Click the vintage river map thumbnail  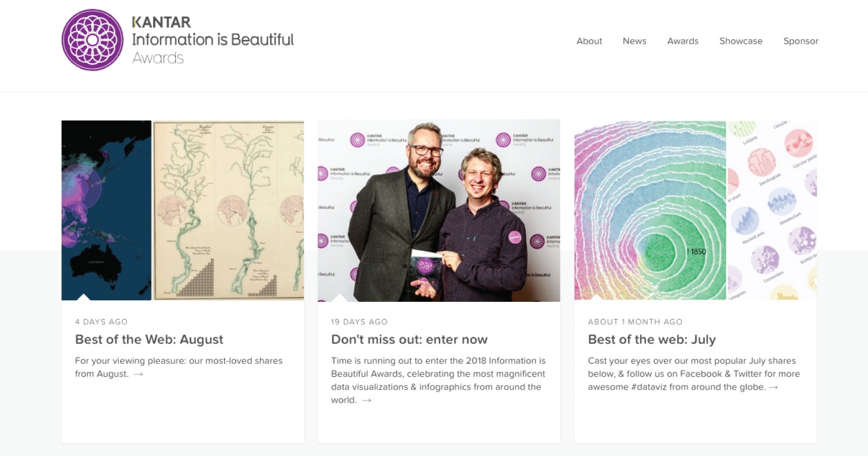tap(228, 209)
